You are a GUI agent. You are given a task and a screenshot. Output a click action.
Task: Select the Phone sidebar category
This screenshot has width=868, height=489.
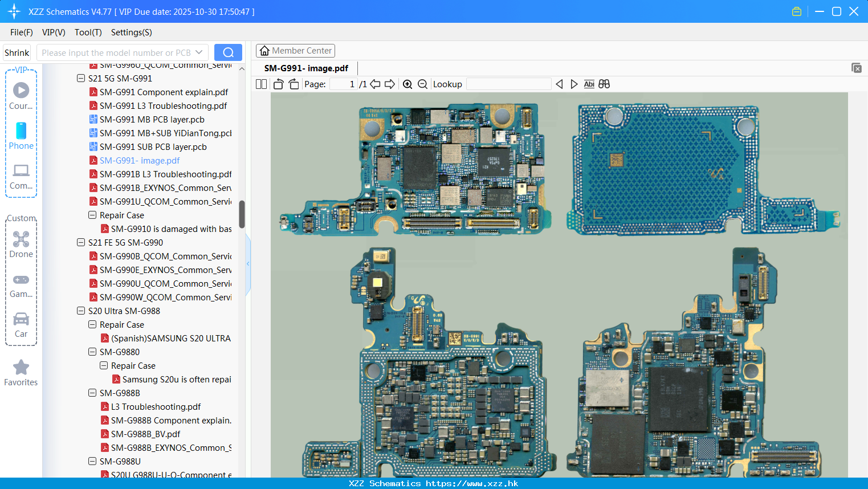[21, 136]
